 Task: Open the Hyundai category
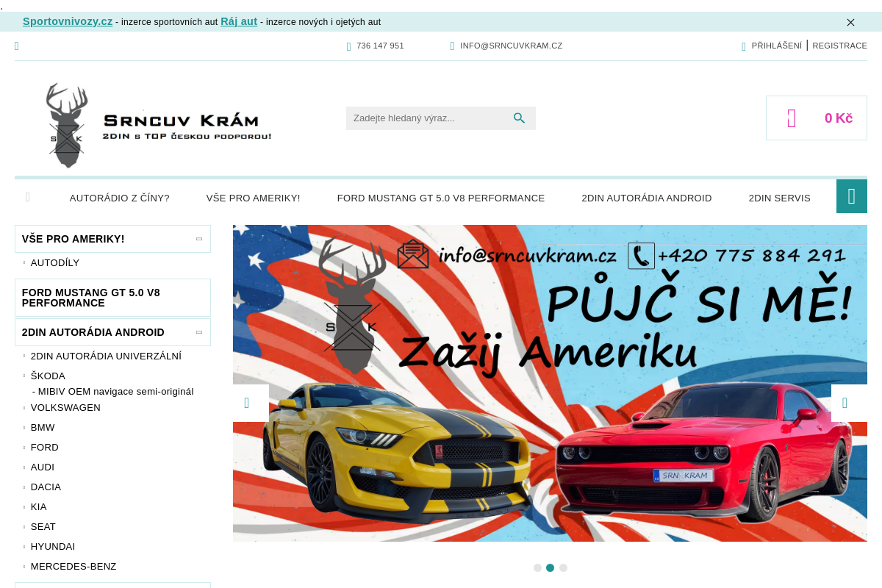[x=53, y=547]
